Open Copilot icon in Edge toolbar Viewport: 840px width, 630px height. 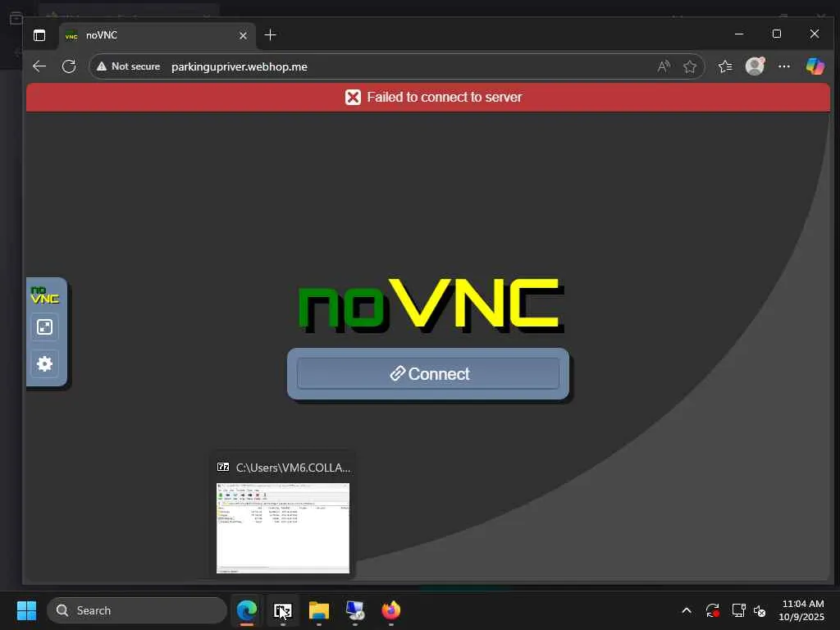pos(815,66)
